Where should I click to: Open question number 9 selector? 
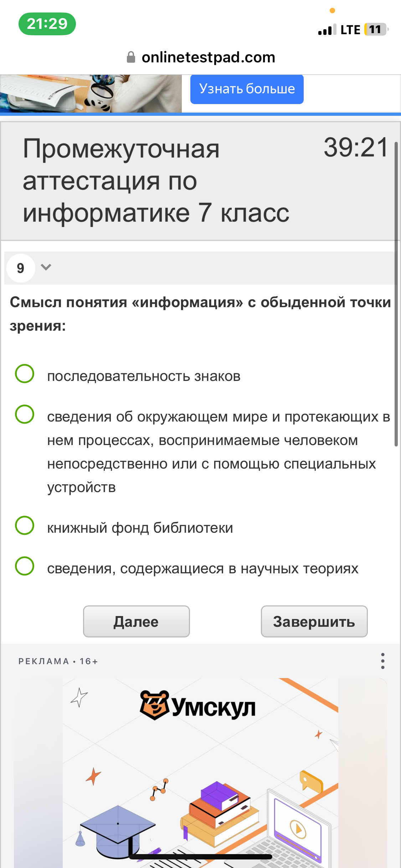click(x=21, y=268)
